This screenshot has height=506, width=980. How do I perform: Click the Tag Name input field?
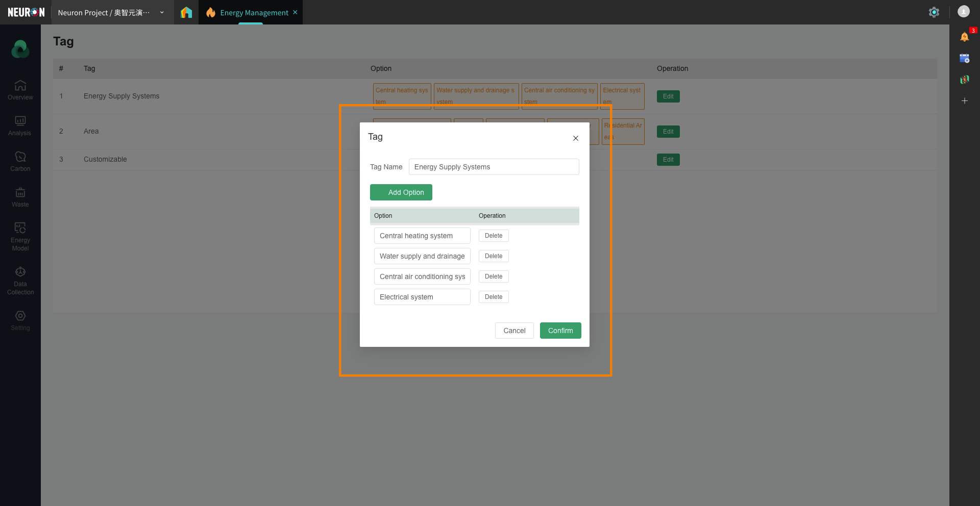point(494,167)
